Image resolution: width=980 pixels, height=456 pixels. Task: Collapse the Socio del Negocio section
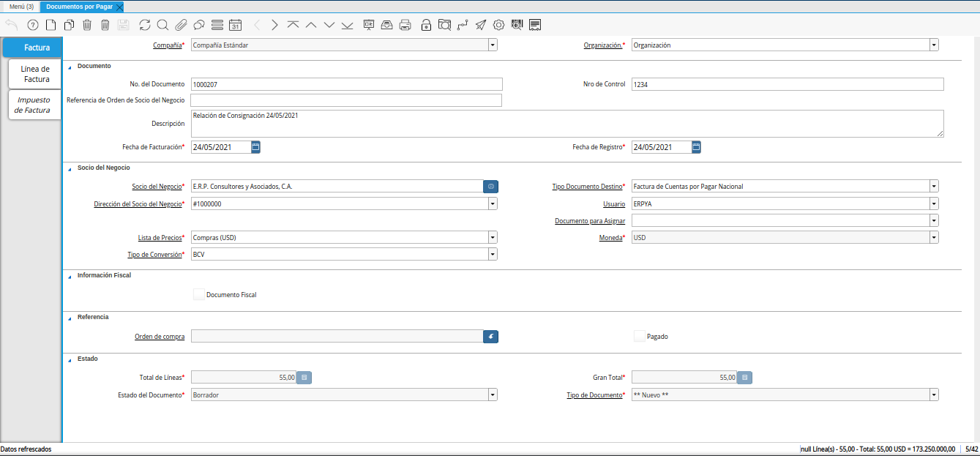[x=70, y=168]
